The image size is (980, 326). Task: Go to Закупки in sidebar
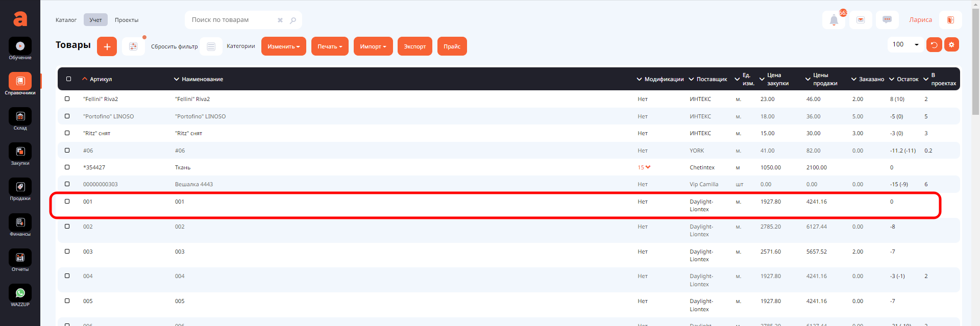20,152
